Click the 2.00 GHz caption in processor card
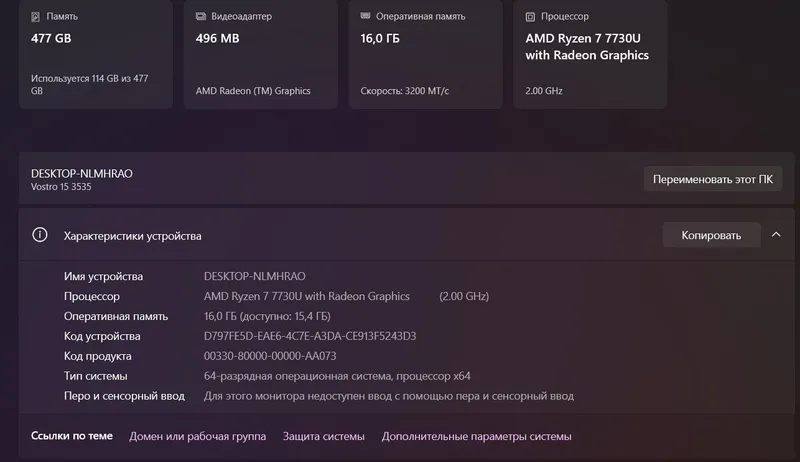 point(544,91)
